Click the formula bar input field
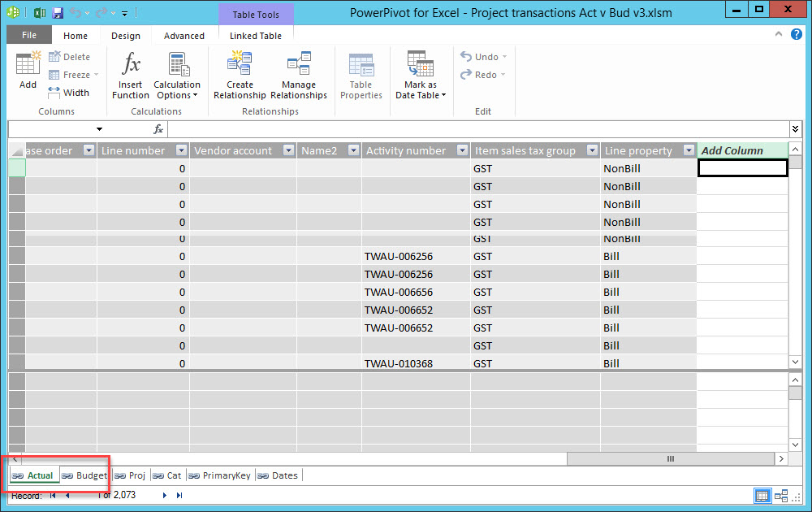The image size is (812, 512). 478,129
